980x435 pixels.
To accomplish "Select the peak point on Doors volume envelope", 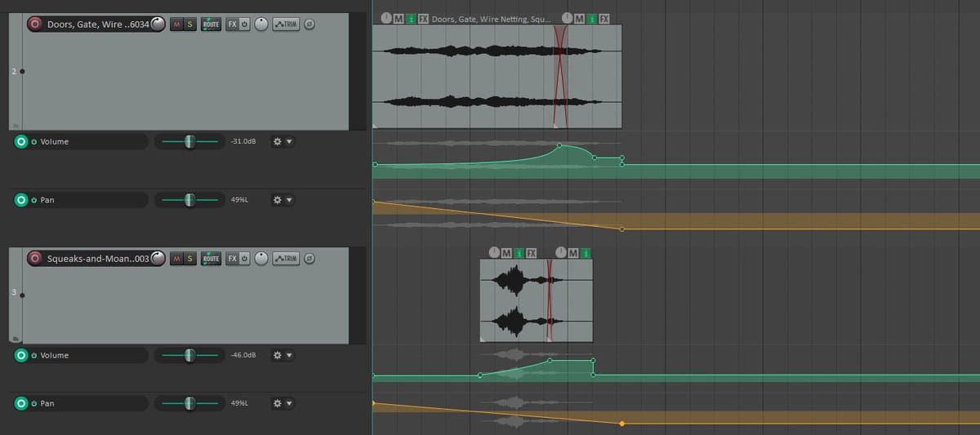I will [x=559, y=145].
